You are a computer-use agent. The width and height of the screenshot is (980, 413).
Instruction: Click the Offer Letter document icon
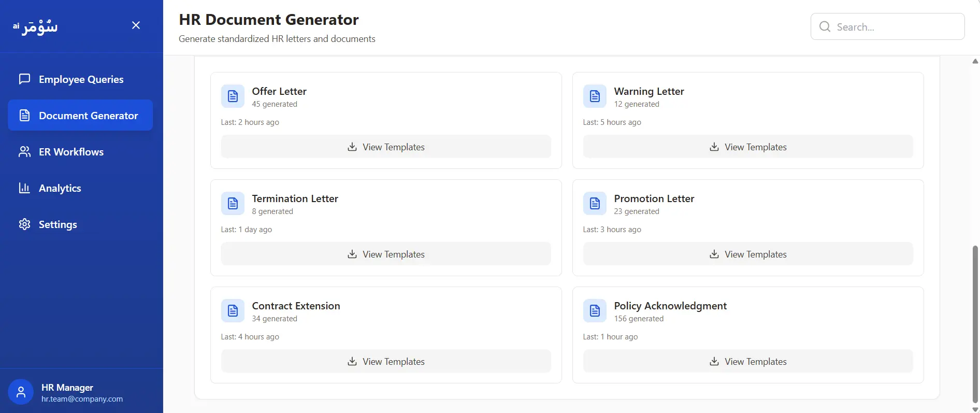tap(232, 96)
